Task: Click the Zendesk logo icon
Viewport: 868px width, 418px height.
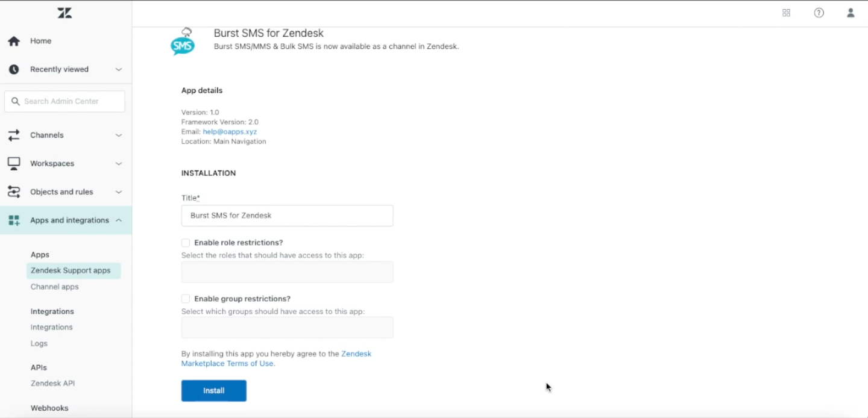Action: pyautogui.click(x=64, y=13)
